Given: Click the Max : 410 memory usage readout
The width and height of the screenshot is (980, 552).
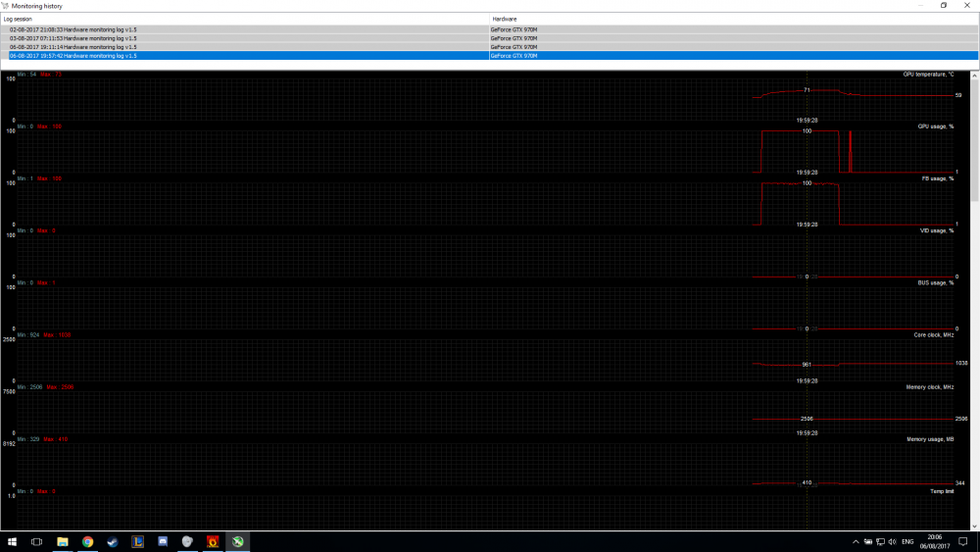Looking at the screenshot, I should (x=55, y=439).
